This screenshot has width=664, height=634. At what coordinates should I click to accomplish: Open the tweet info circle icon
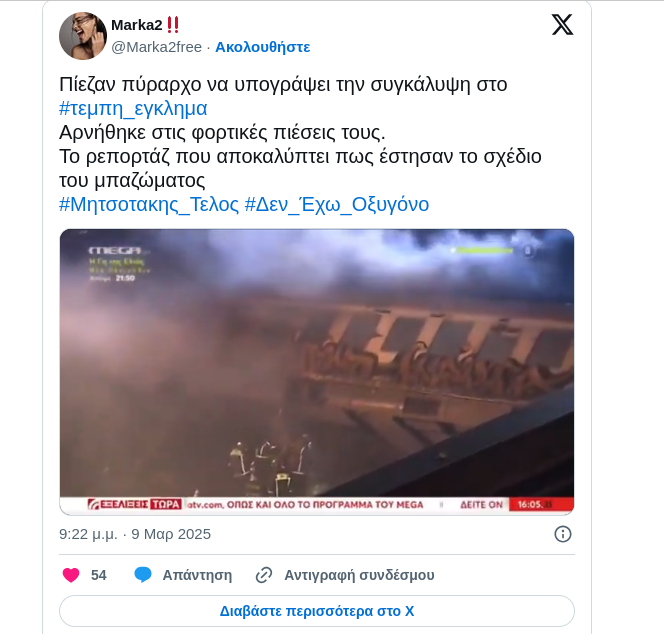tap(562, 534)
